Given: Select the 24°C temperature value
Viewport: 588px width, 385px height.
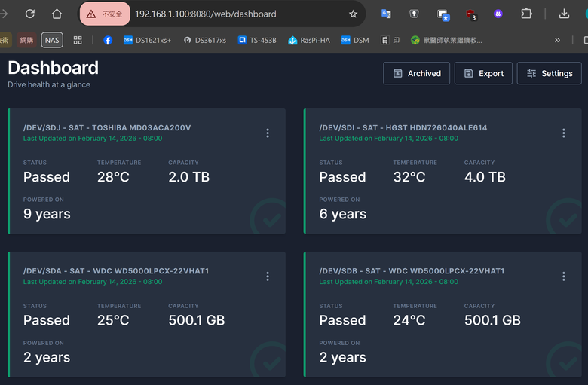Looking at the screenshot, I should point(409,320).
